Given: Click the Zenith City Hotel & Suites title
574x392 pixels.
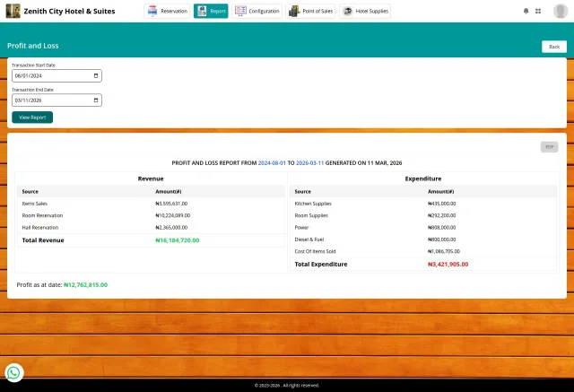Looking at the screenshot, I should click(x=70, y=12).
